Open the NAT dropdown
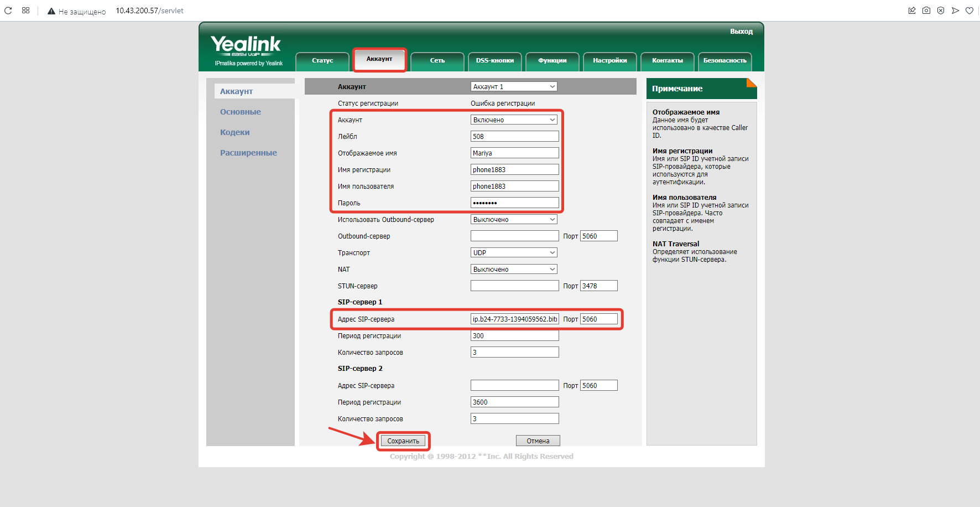Screen dimensions: 980x507 tap(514, 269)
